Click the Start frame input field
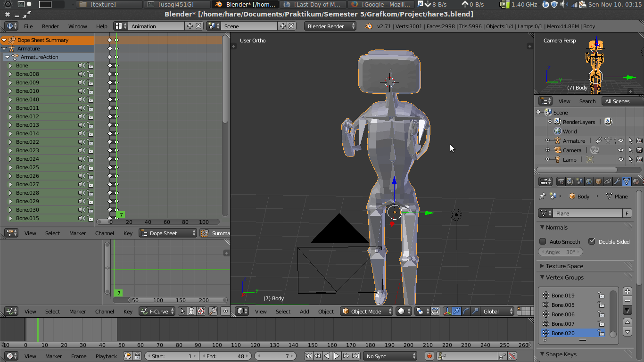 [172, 356]
